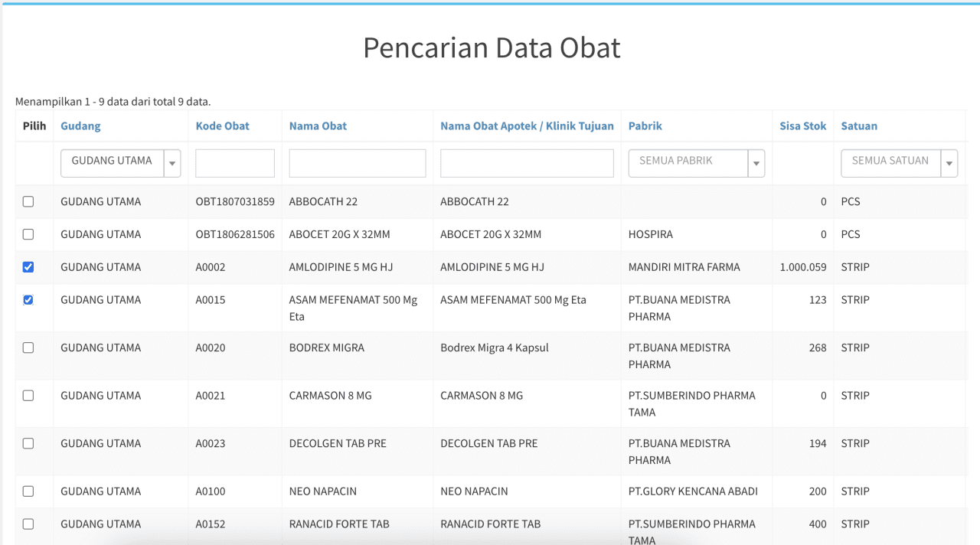Screen dimensions: 980x545
Task: Click the Nama Obat filter text field
Action: 358,163
